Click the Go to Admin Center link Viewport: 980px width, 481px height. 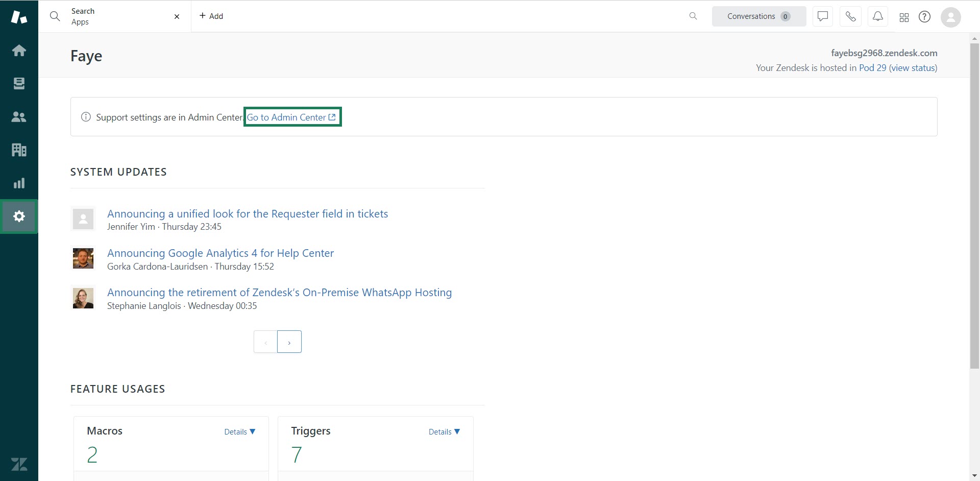point(292,117)
